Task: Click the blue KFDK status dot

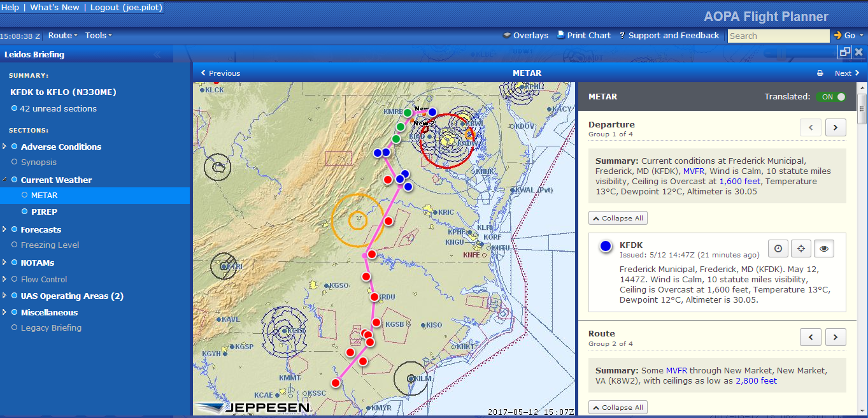Action: pos(606,246)
